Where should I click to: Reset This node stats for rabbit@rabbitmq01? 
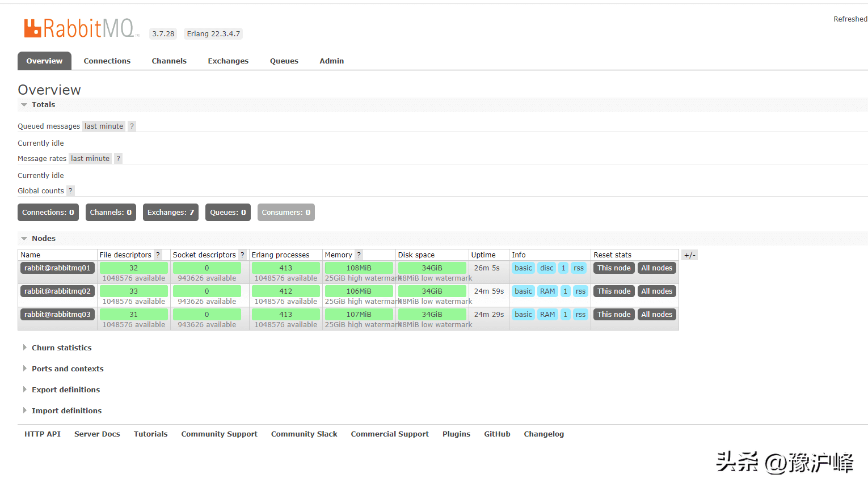point(613,268)
